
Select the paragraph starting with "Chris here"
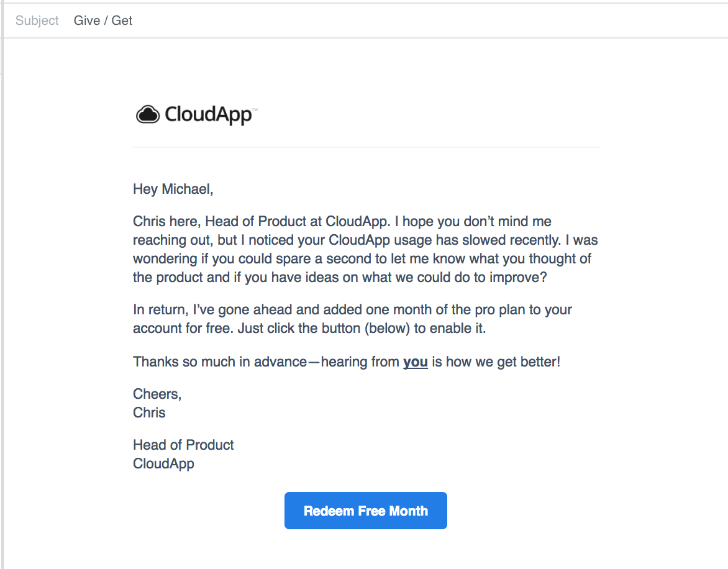coord(365,249)
